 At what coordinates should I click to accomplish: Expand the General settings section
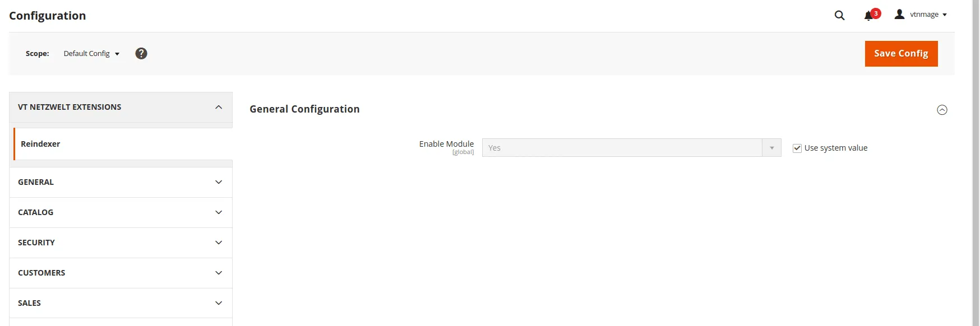tap(121, 182)
